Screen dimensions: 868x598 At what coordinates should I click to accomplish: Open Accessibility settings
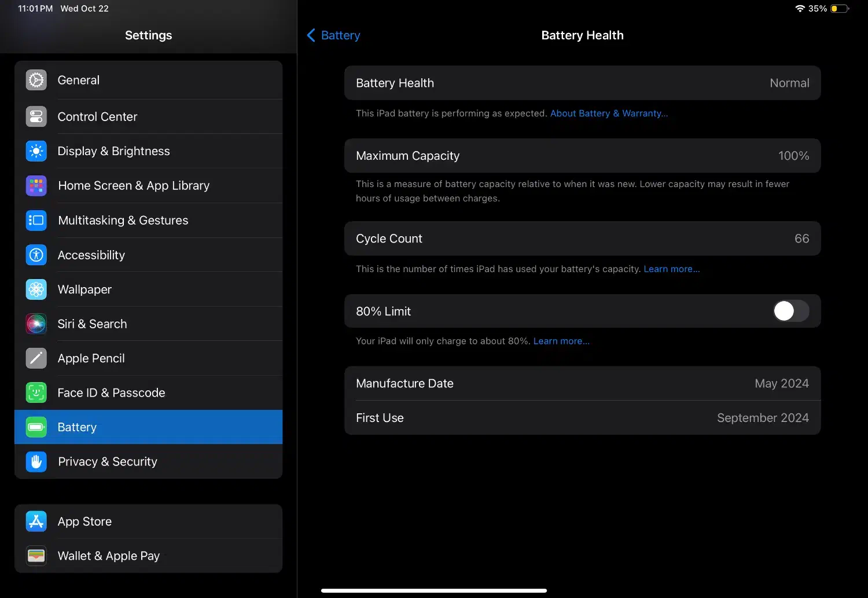149,255
